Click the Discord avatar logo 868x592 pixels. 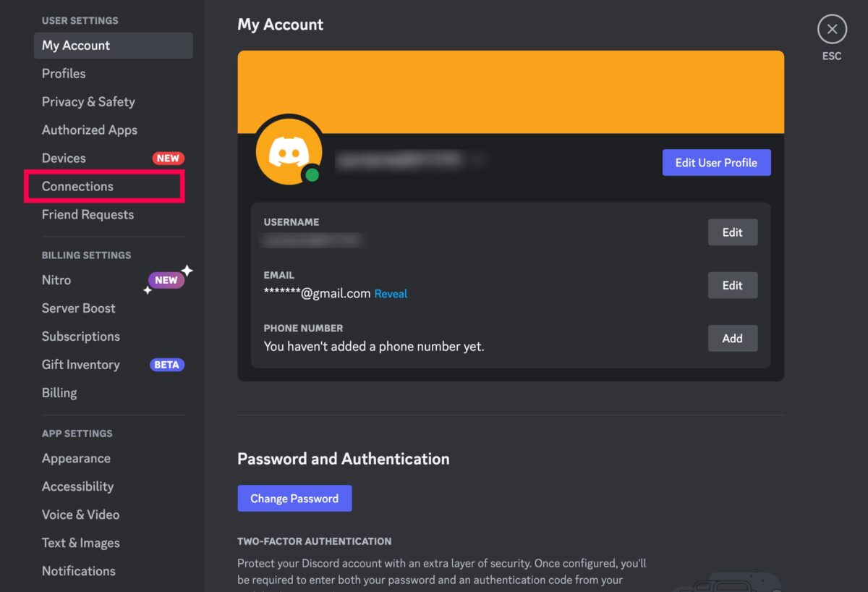(289, 151)
